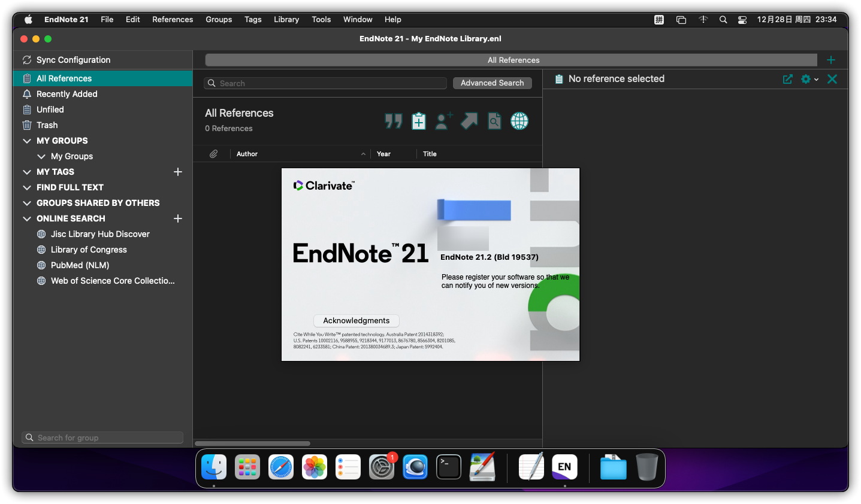This screenshot has height=504, width=861.
Task: Open Web of Science Core Collection search
Action: click(113, 281)
